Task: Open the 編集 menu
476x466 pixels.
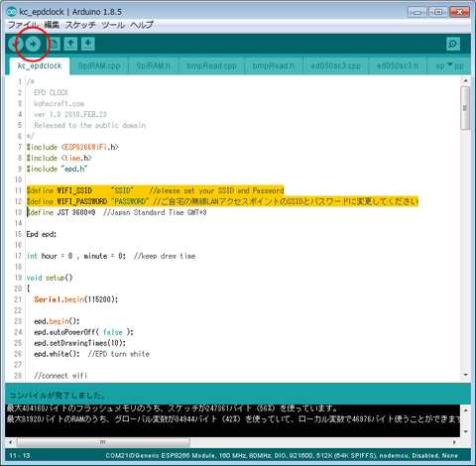Action: pyautogui.click(x=52, y=25)
